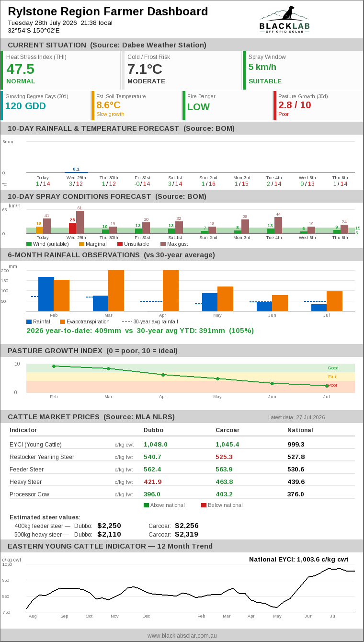Screen dimensions: 364x642
Task: Click the orange Marginal legend swatch
Action: (x=81, y=244)
